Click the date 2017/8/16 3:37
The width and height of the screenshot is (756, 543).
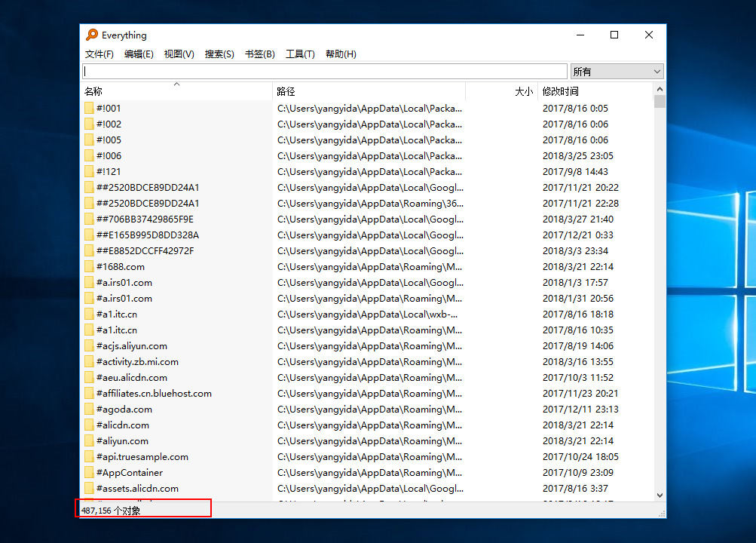575,489
